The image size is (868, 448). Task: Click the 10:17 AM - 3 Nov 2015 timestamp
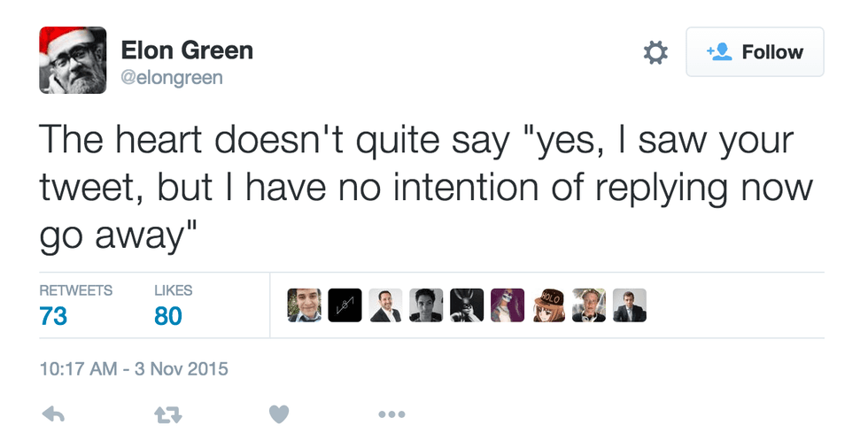(134, 368)
